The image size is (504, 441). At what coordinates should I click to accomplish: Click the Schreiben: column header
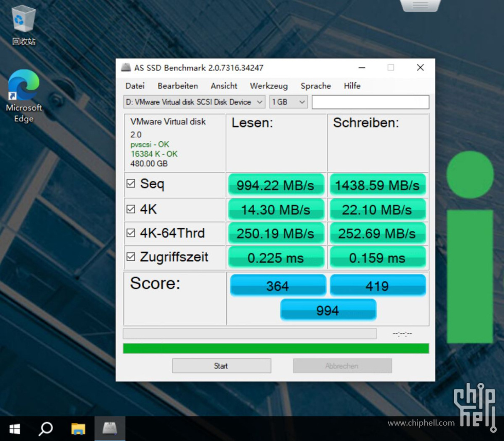tap(366, 123)
